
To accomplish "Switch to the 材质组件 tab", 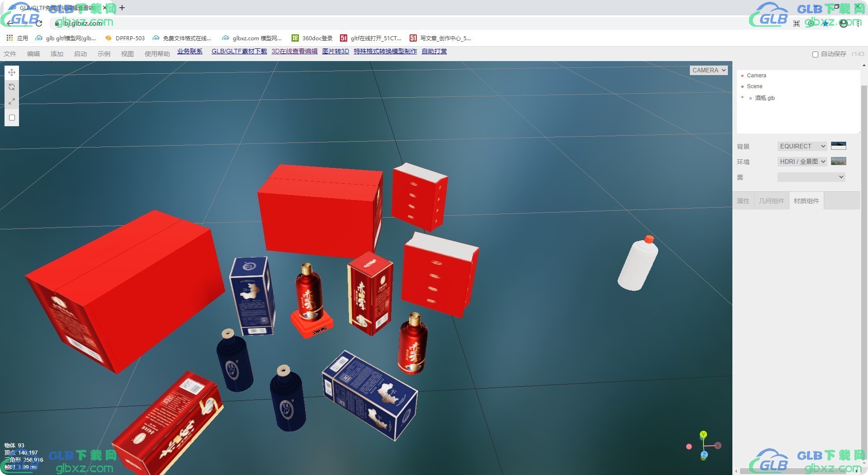I will click(806, 201).
